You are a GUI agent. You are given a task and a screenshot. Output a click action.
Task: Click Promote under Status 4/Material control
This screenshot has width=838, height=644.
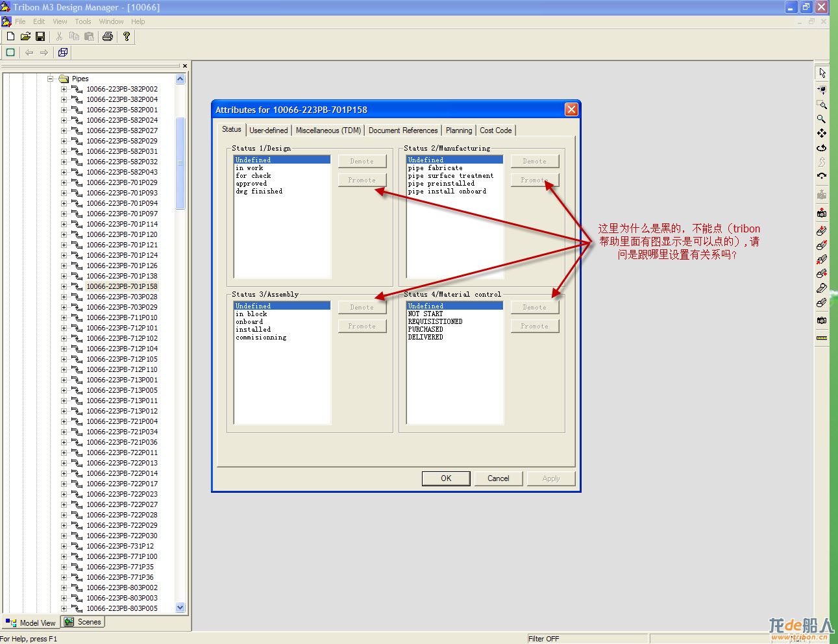coord(535,326)
